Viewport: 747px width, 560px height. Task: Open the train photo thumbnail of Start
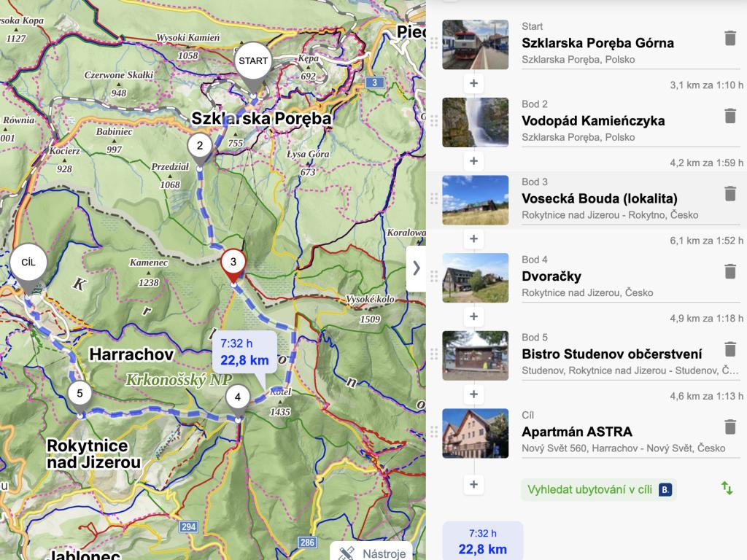pos(475,44)
